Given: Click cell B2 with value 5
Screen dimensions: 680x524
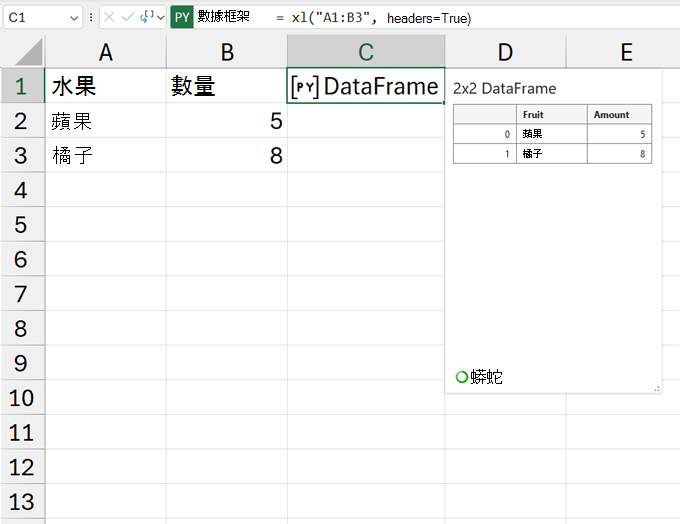Looking at the screenshot, I should 227,121.
